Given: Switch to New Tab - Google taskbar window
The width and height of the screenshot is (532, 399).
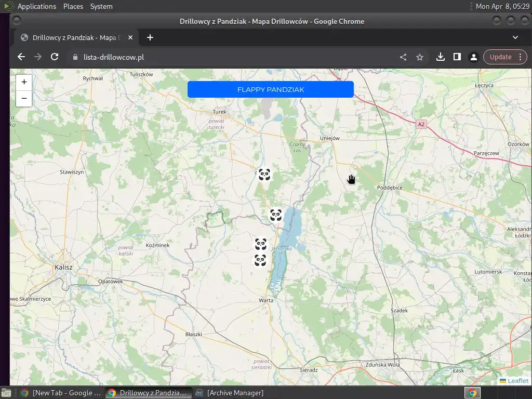Looking at the screenshot, I should click(61, 393).
